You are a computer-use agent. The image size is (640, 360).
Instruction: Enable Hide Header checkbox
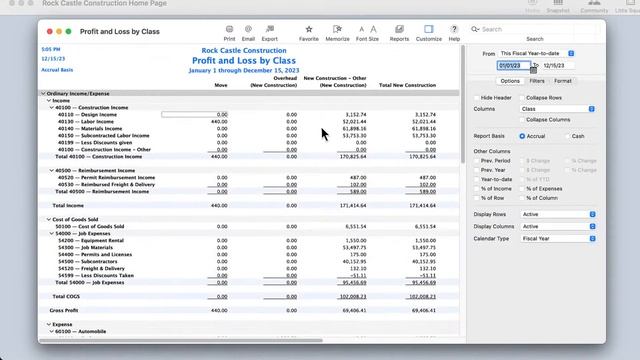pyautogui.click(x=476, y=98)
